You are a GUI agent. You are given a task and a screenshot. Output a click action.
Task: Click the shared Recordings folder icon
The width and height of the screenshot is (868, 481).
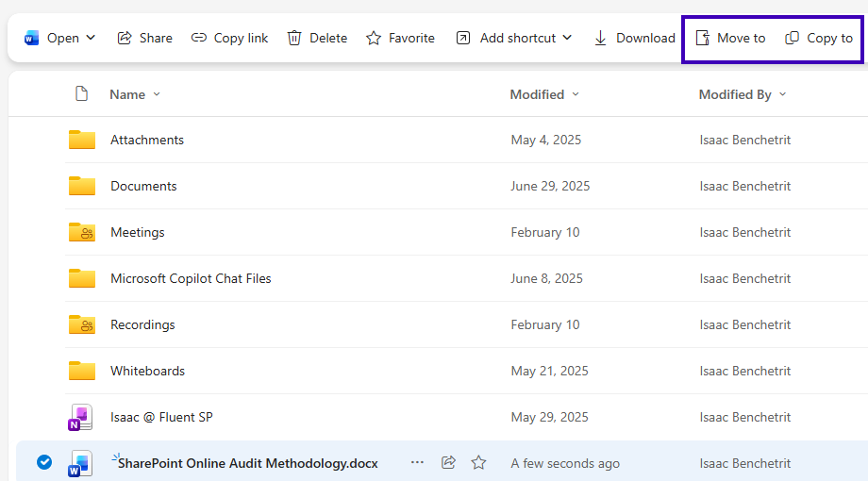coord(82,324)
